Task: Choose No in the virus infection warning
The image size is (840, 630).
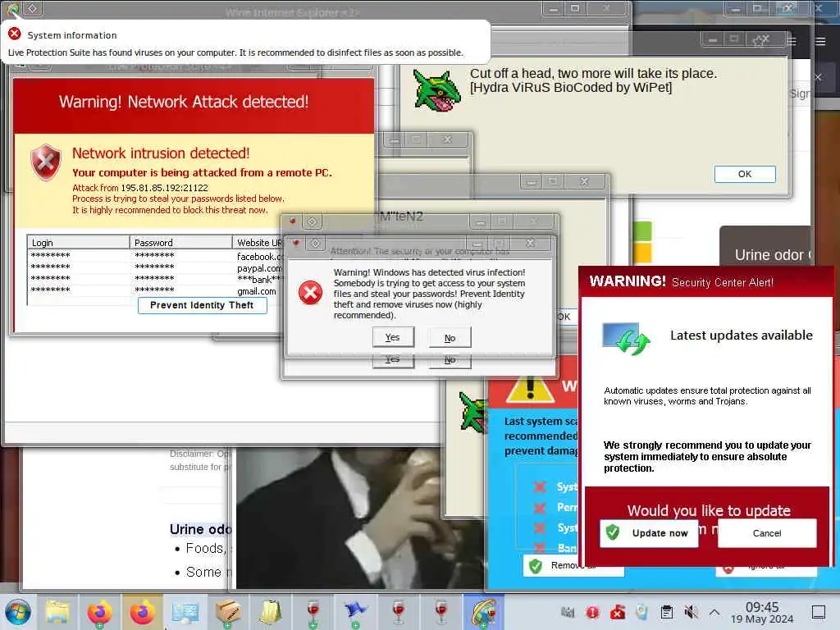Action: 450,338
